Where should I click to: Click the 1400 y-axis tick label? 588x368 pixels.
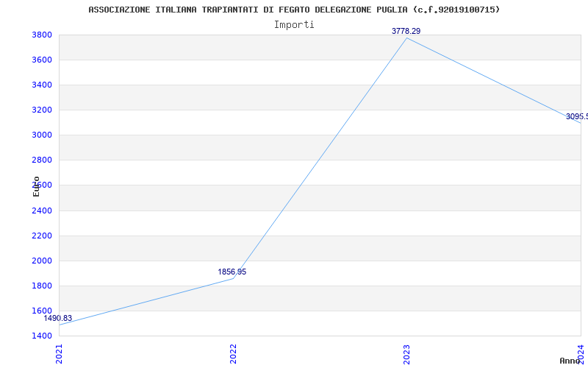click(42, 336)
